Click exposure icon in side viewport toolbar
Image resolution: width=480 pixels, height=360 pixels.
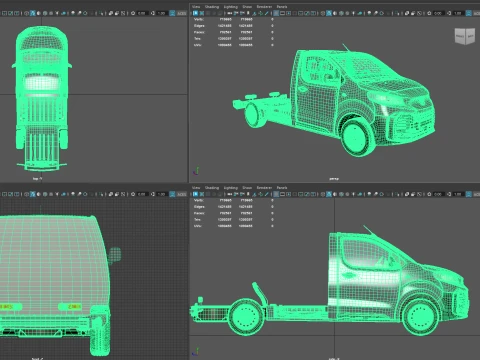429,194
